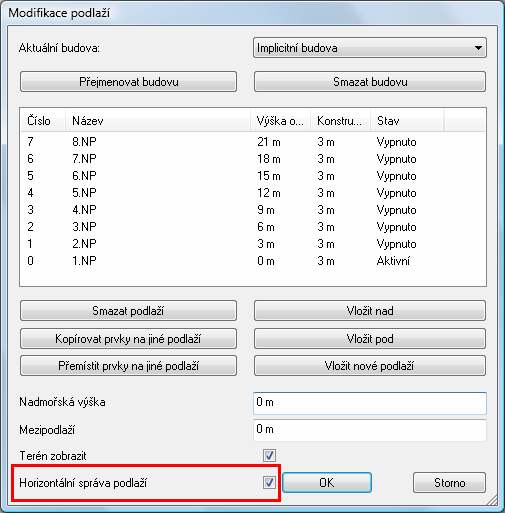Toggle Terén zobrazit checkbox
This screenshot has height=513, width=505.
pyautogui.click(x=269, y=455)
